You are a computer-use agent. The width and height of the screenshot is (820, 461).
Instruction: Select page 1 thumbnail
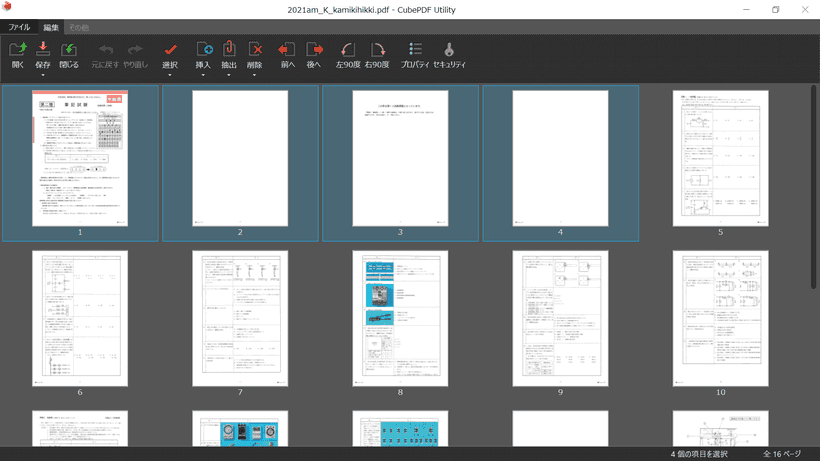80,158
